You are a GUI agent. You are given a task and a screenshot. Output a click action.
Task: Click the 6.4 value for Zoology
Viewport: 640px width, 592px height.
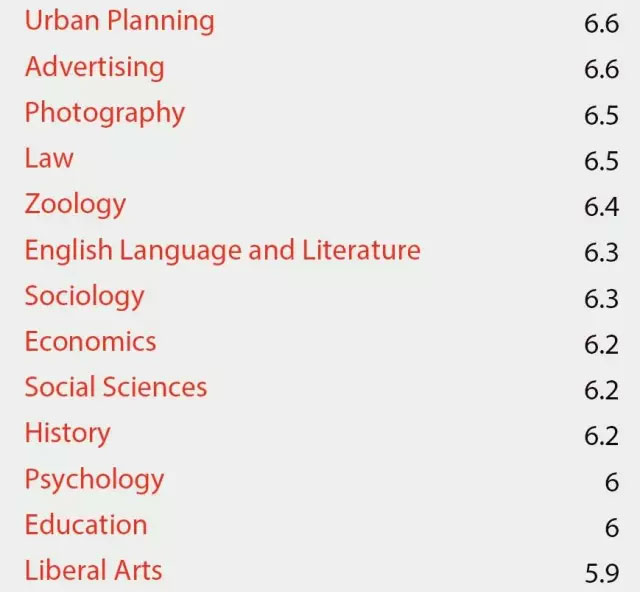pos(602,207)
